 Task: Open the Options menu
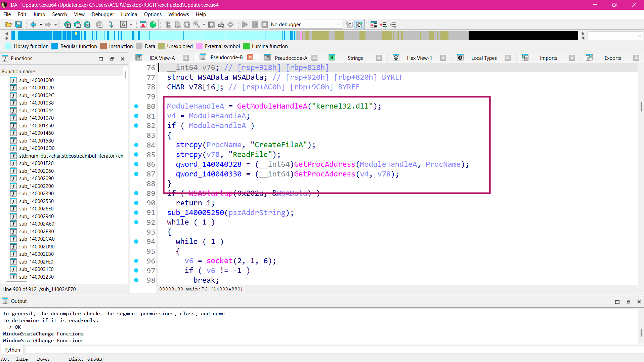point(153,14)
